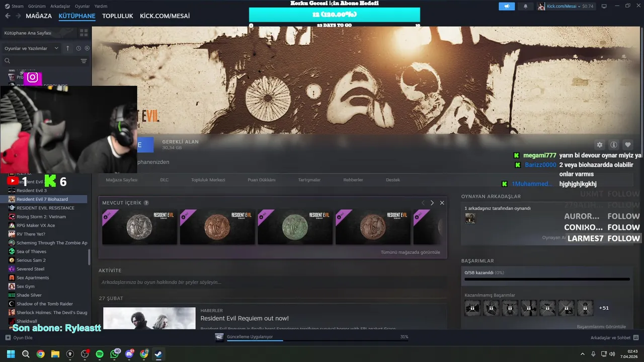Go forward with the right arrow navigation icon
644x362 pixels.
pyautogui.click(x=19, y=16)
